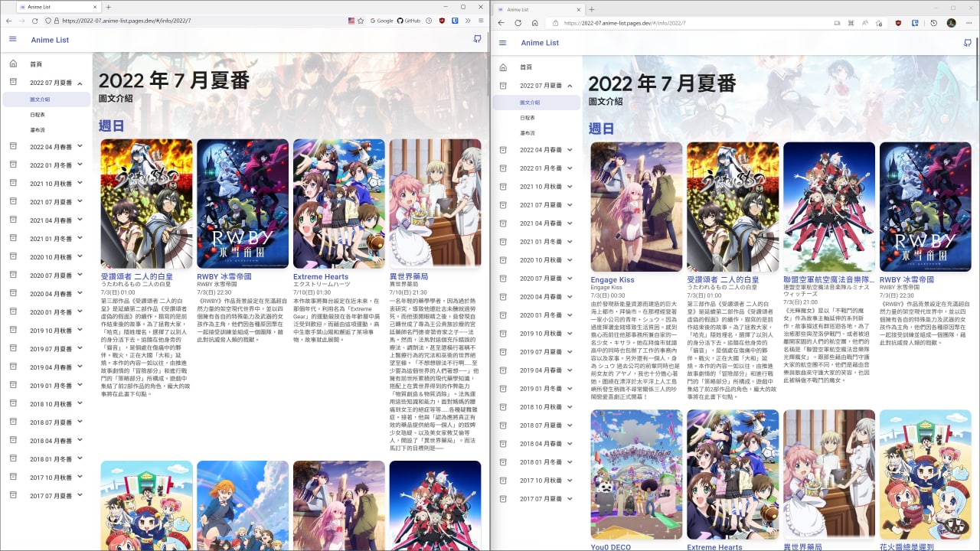This screenshot has height=551, width=980.
Task: Open 異世界藥局 title link in Firefox window
Action: pos(409,276)
